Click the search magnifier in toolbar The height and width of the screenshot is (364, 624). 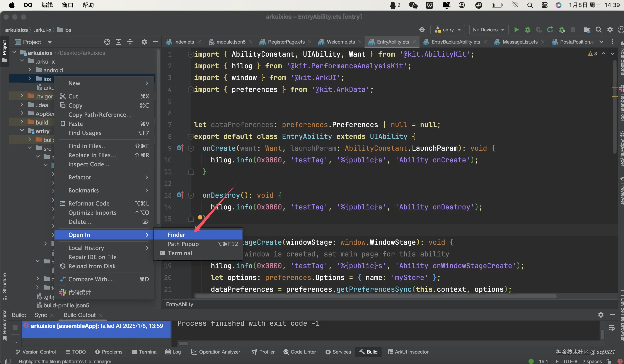(598, 30)
